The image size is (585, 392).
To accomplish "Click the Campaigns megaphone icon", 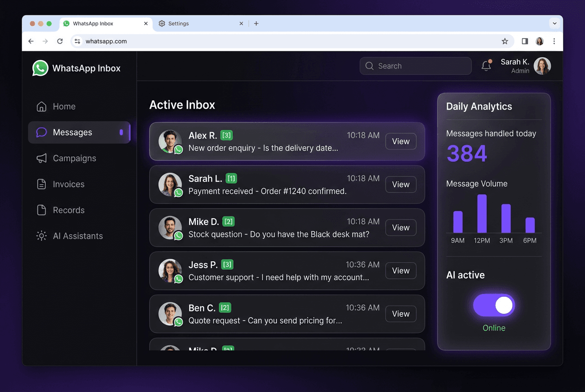I will 42,158.
